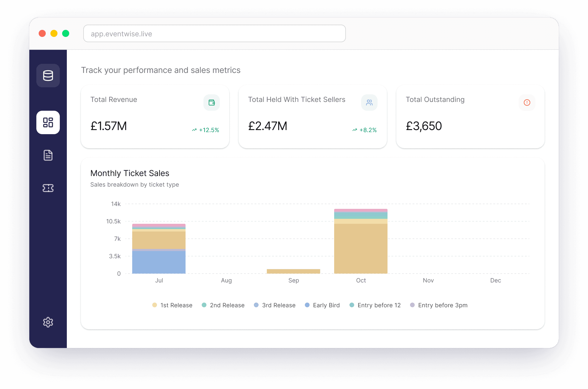Click the Early Bird segment in July bar
The image size is (588, 389).
pos(159,262)
